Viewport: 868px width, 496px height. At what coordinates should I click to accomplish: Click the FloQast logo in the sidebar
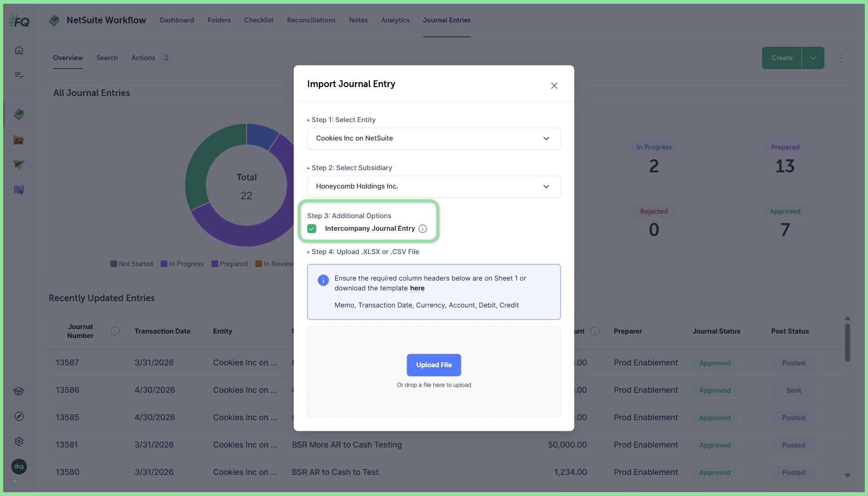[19, 21]
